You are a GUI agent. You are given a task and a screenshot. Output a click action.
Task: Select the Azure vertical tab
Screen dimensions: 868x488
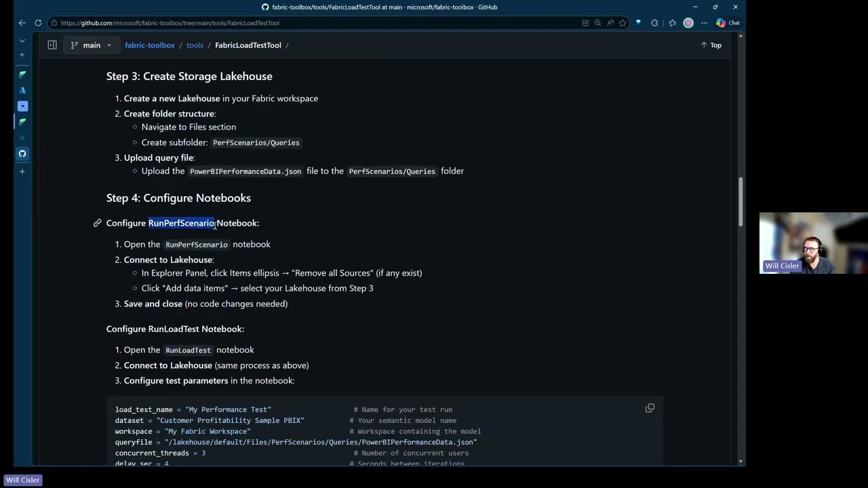point(22,90)
